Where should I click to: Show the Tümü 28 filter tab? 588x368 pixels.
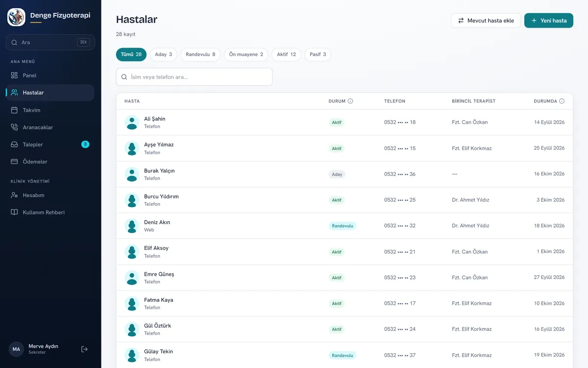131,54
